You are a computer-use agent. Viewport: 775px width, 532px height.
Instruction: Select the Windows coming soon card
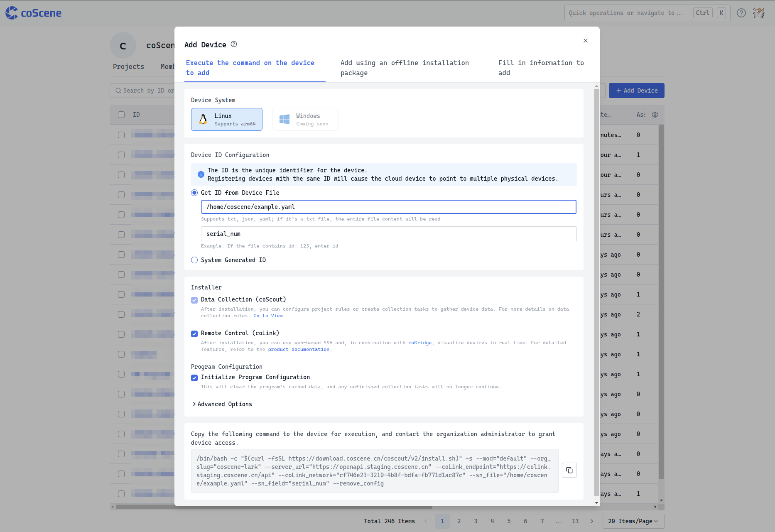tap(306, 119)
